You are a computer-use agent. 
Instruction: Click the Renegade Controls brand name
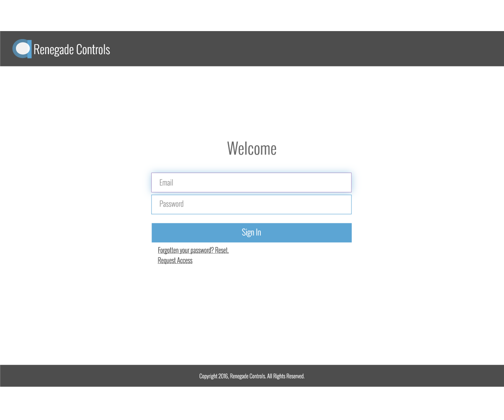(72, 50)
